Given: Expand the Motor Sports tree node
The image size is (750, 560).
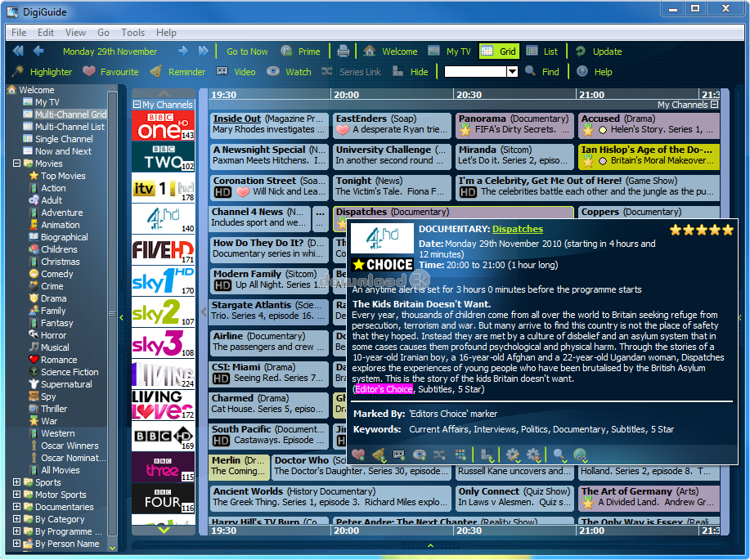Looking at the screenshot, I should 16,495.
